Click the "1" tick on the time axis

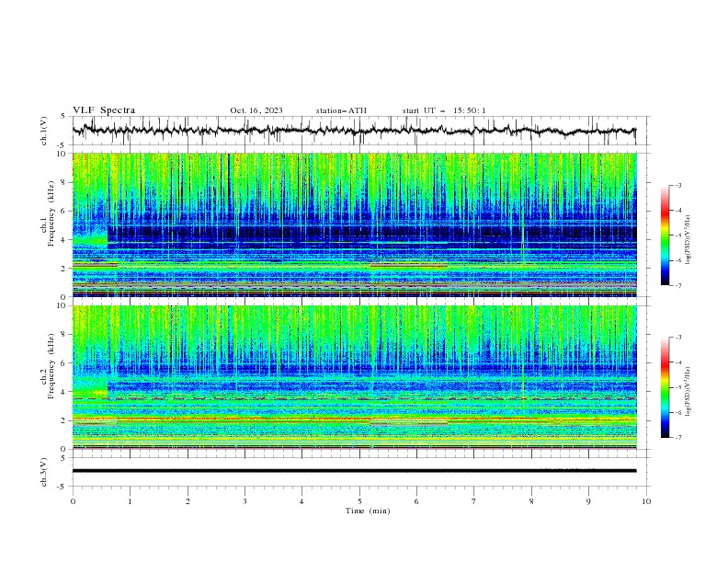(x=130, y=501)
